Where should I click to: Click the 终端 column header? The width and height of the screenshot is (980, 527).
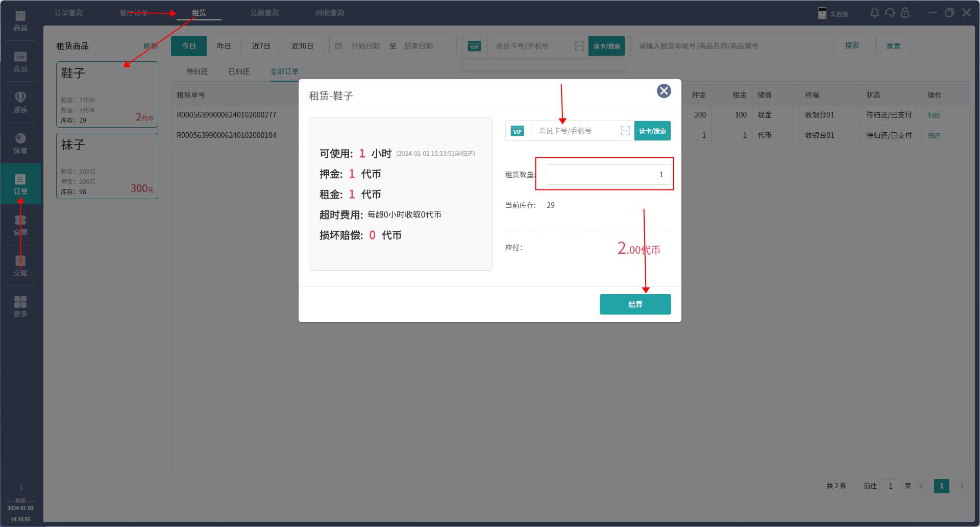click(812, 95)
